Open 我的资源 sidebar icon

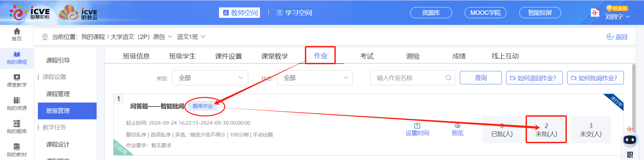pos(17,100)
